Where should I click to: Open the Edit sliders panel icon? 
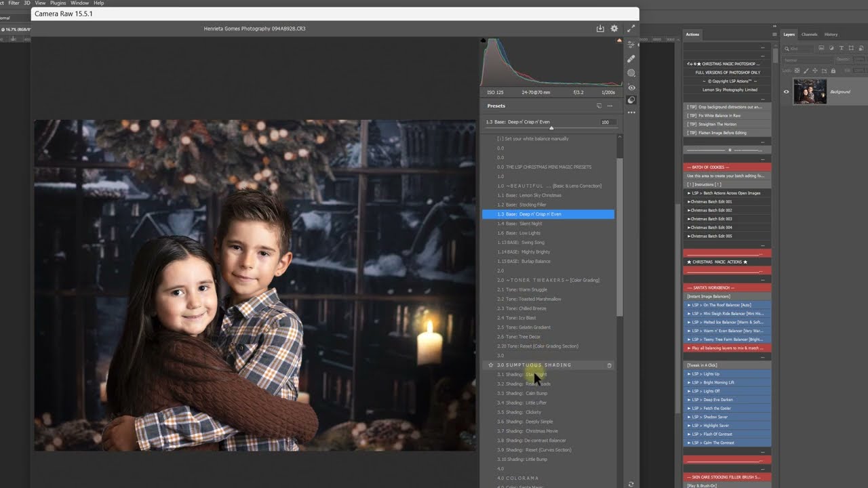tap(631, 44)
